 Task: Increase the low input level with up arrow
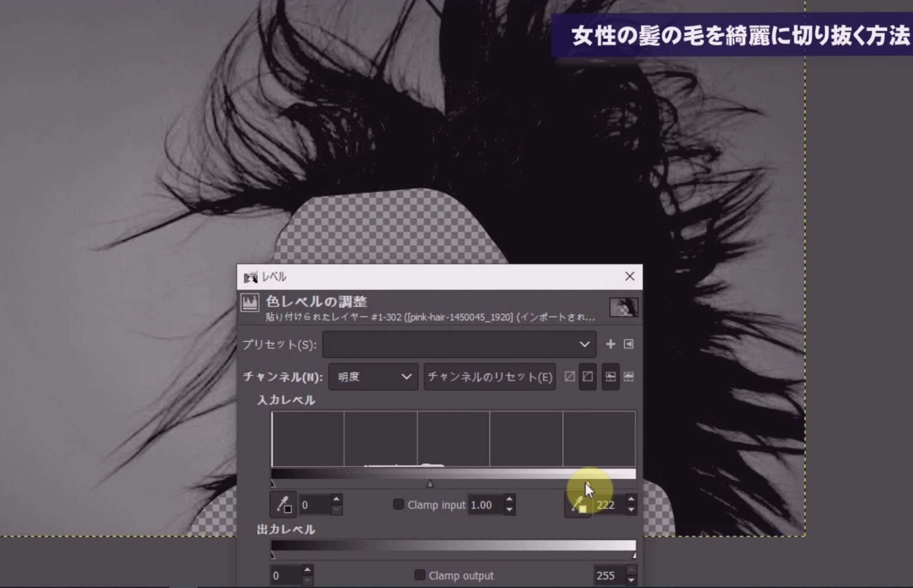(336, 500)
